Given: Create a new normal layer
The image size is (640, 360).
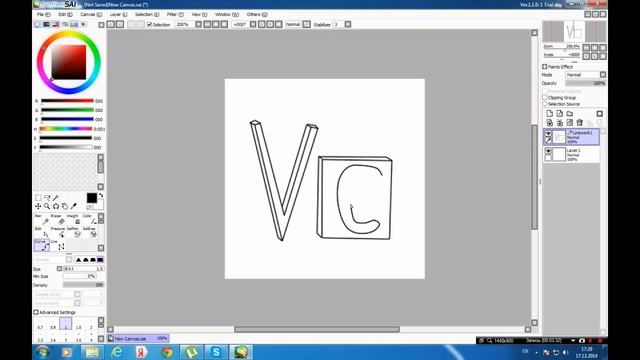Looking at the screenshot, I should (549, 113).
